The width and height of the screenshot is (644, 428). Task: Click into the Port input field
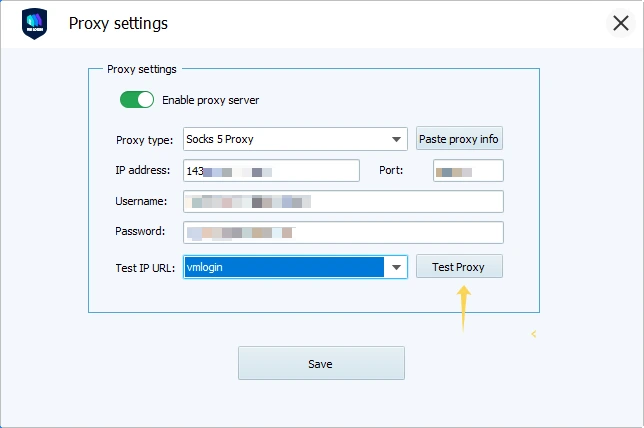(x=468, y=170)
